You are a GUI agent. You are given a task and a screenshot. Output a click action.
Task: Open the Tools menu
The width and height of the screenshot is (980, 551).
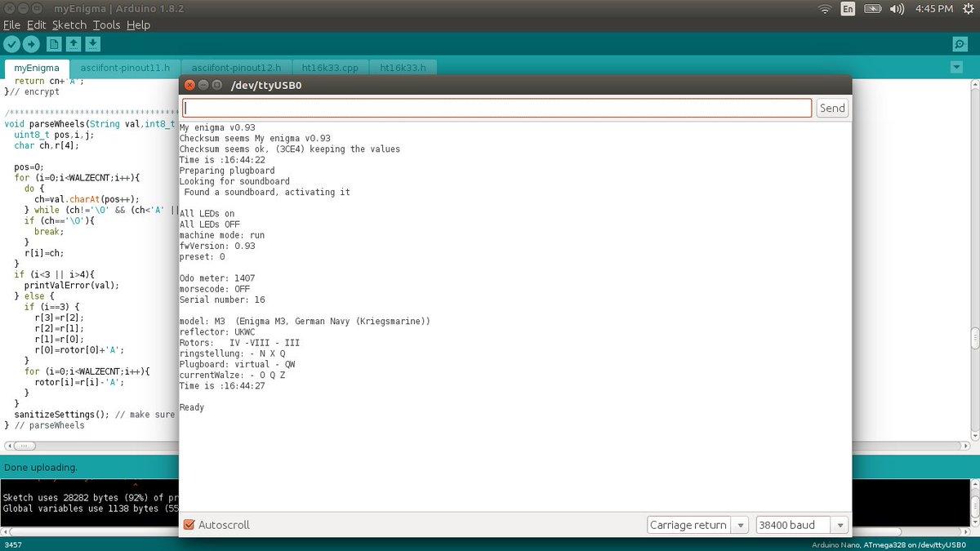point(106,24)
